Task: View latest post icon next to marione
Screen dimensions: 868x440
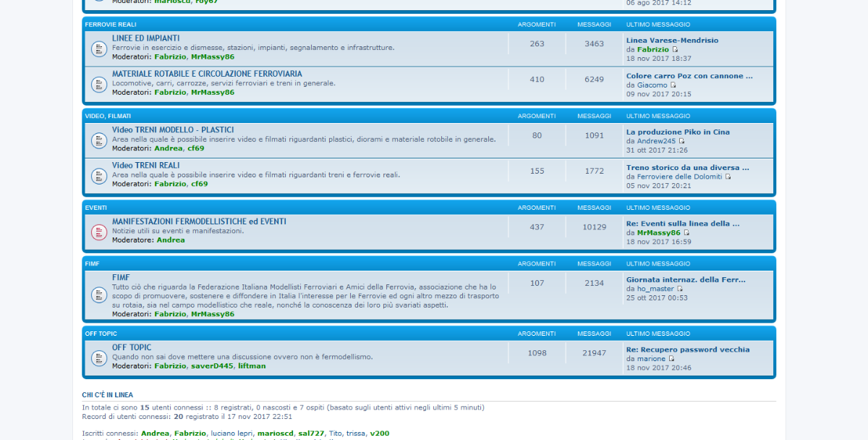Action: [x=671, y=359]
